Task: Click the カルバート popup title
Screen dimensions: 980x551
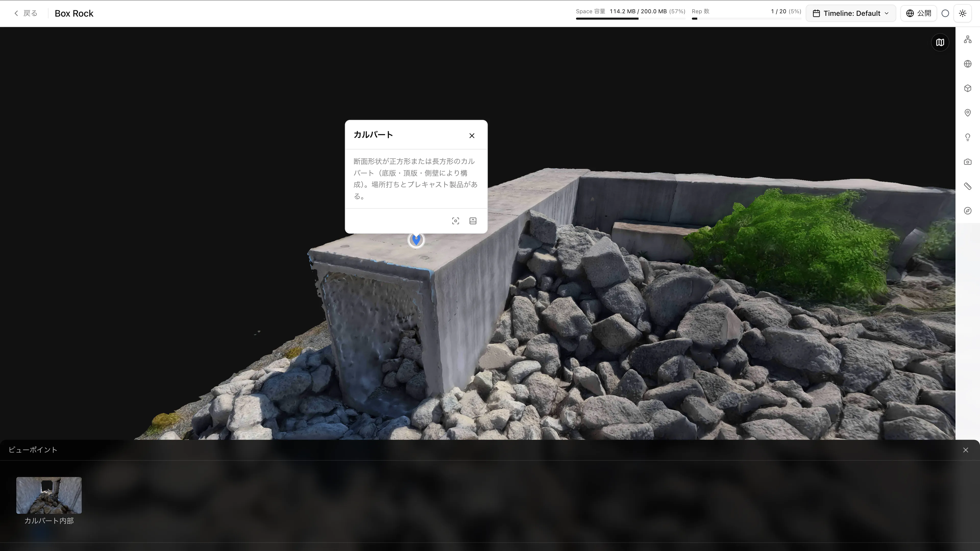Action: pyautogui.click(x=373, y=135)
